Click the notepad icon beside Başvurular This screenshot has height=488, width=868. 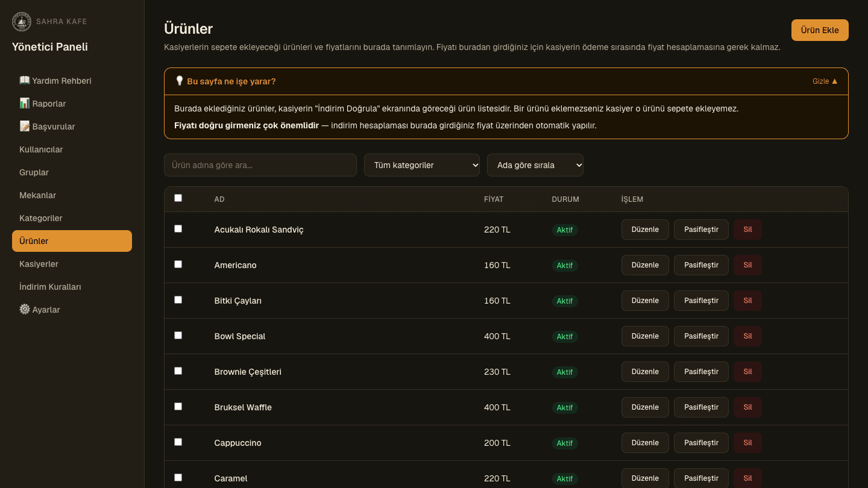(x=25, y=126)
